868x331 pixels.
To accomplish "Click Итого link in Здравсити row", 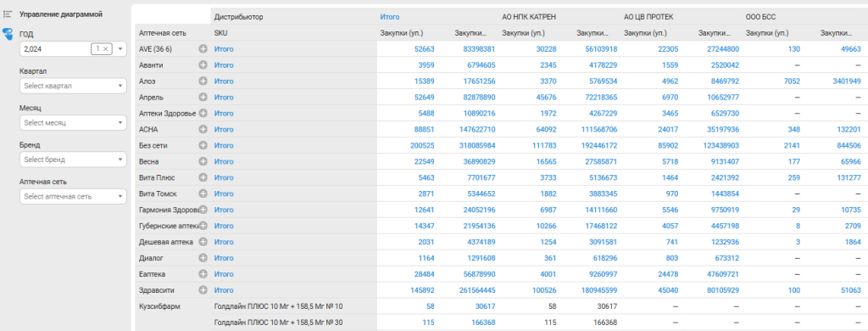I will pos(224,290).
